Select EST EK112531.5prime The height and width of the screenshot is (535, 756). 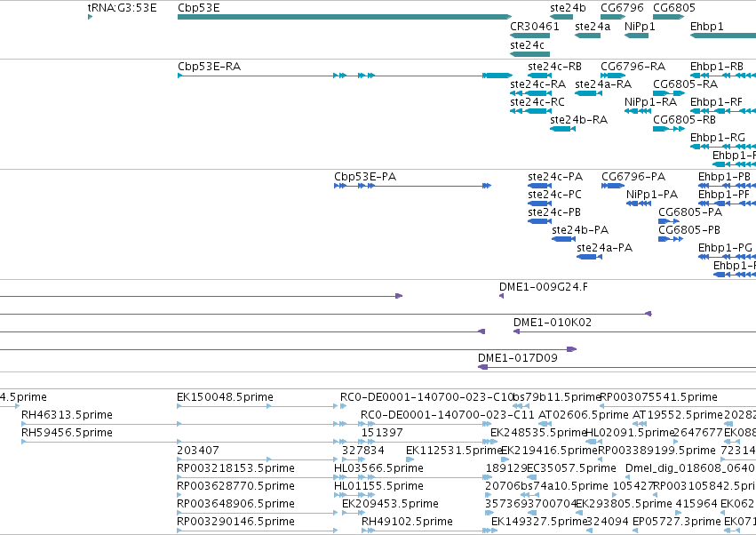(410, 459)
